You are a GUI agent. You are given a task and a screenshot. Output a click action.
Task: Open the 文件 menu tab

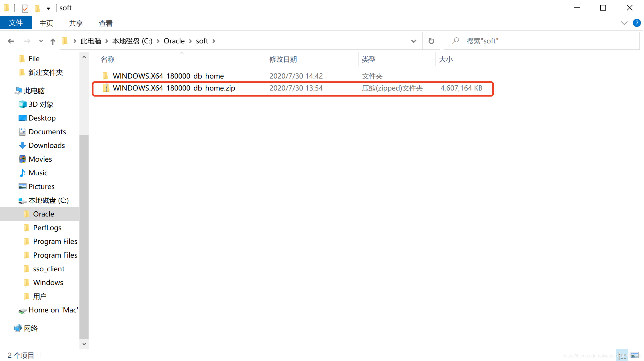click(x=16, y=23)
